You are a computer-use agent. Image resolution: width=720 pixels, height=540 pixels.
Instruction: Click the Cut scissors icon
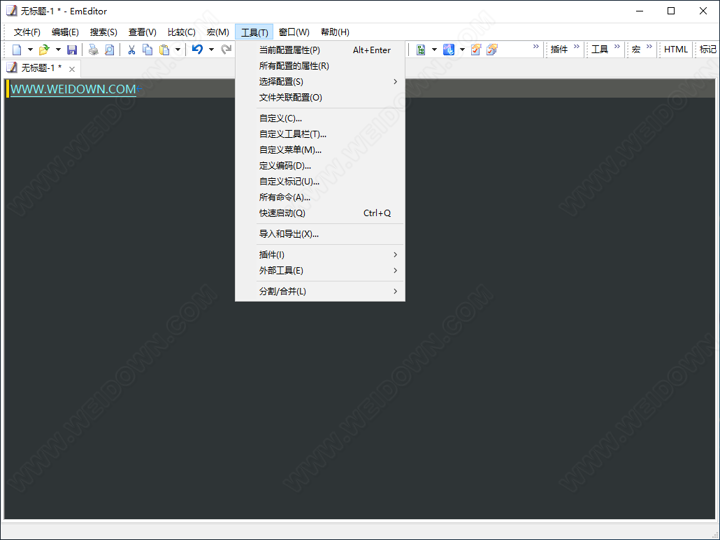click(131, 50)
